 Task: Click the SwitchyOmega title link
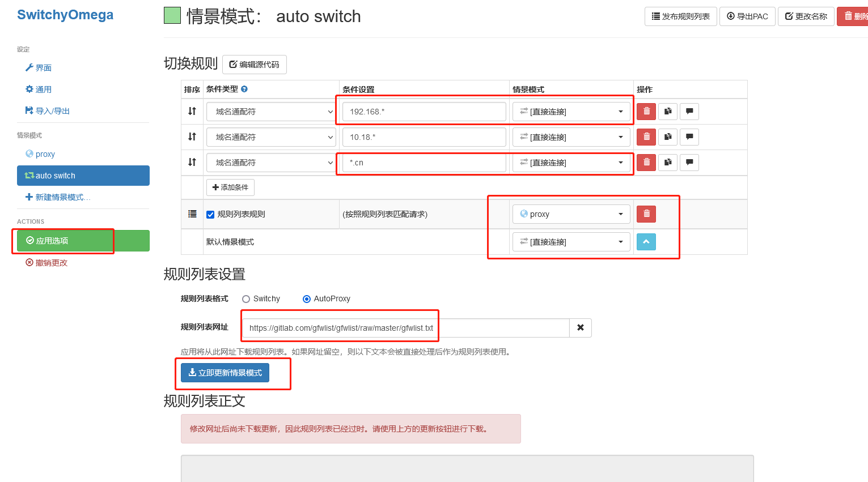pyautogui.click(x=65, y=15)
